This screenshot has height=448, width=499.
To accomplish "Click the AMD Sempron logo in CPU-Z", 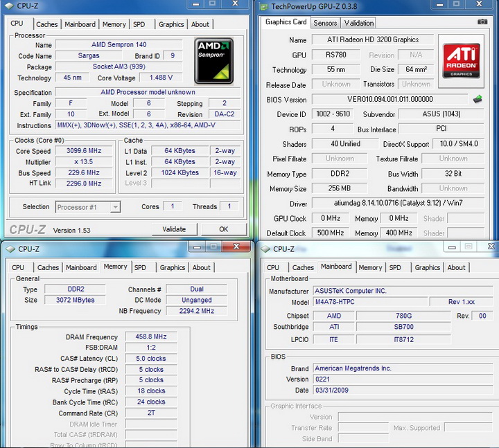I will point(214,61).
